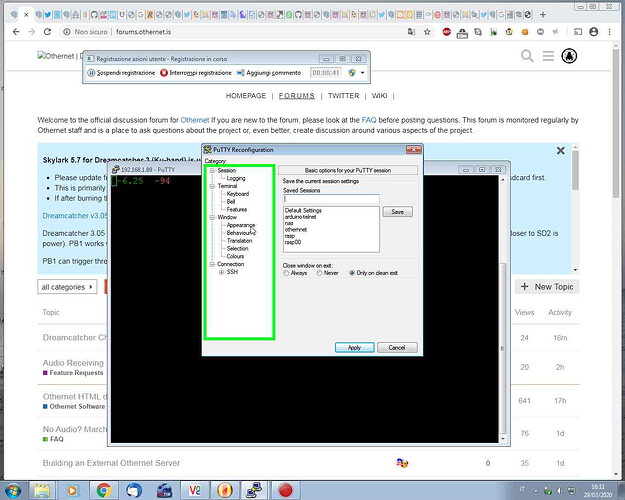This screenshot has width=625, height=500.
Task: Open the all categories dropdown
Action: (67, 287)
